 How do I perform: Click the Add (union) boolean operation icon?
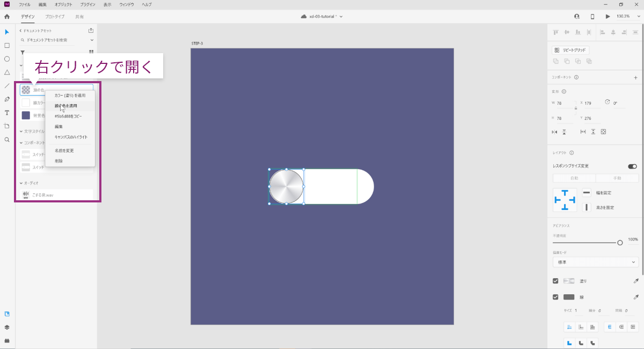coord(556,61)
